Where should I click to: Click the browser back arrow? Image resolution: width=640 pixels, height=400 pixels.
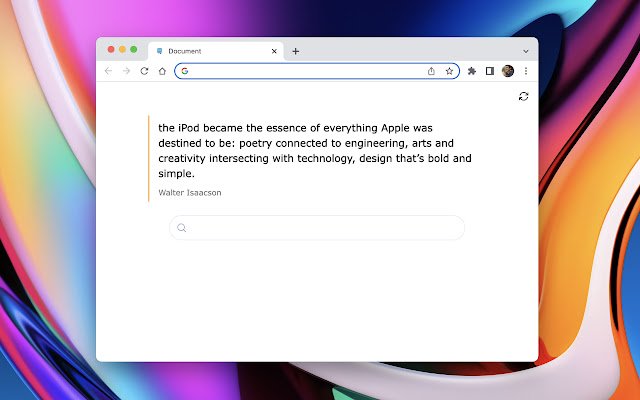108,71
